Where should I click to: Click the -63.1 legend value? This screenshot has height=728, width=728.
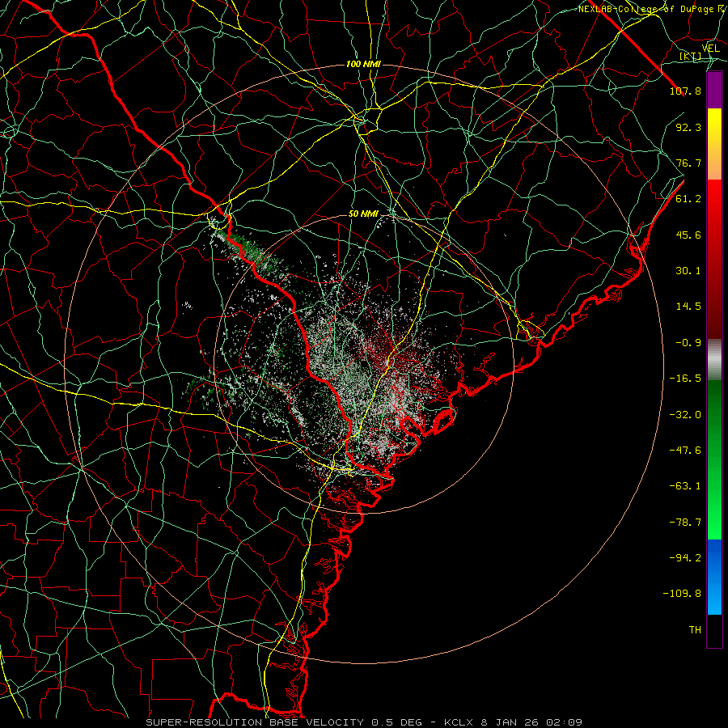pos(685,486)
